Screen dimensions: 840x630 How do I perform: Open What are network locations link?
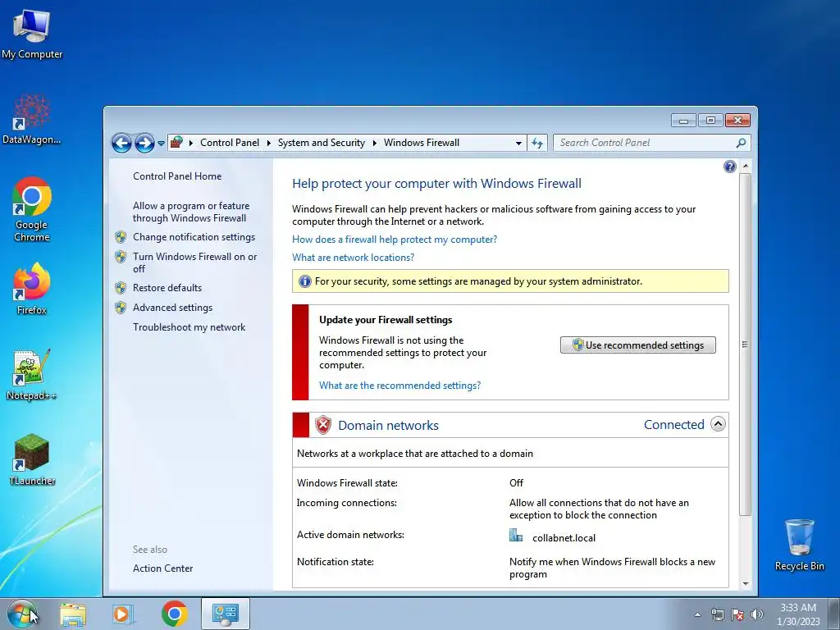point(353,258)
